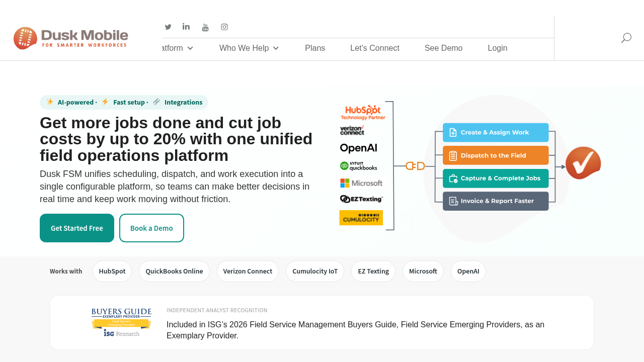Screen dimensions: 644x362
Task: Click the Get Started Free button
Action: pos(77,228)
